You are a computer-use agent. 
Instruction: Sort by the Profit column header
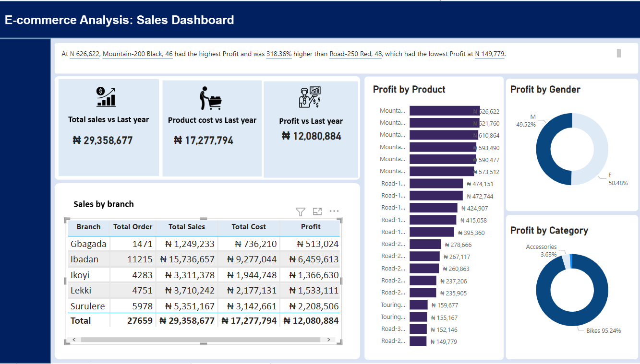311,227
